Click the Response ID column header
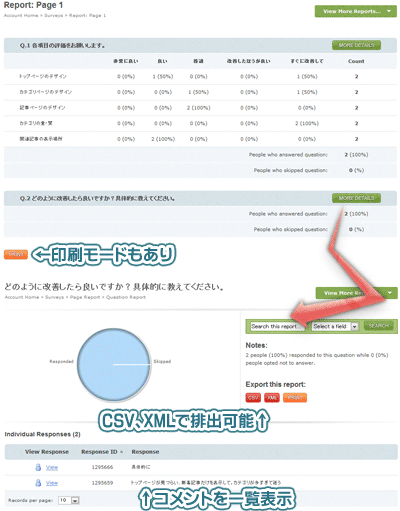Image resolution: width=400 pixels, height=511 pixels. (x=99, y=452)
